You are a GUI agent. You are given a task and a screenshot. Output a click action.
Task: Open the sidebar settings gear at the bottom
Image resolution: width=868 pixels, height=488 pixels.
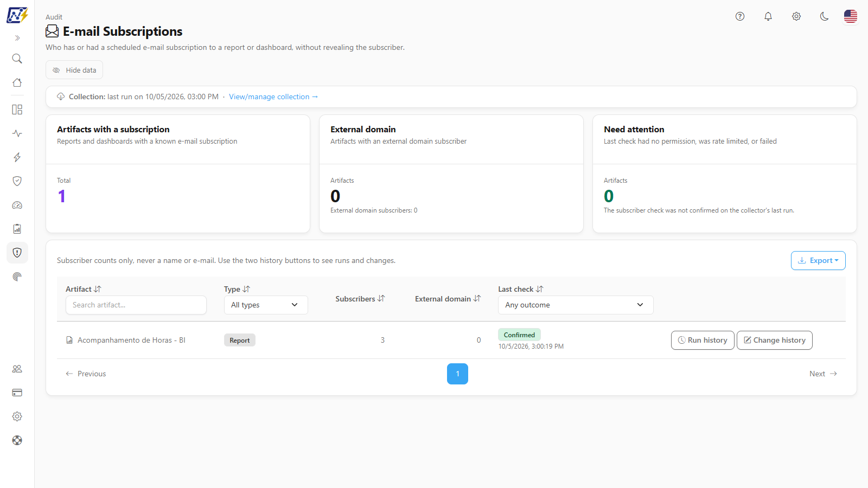17,416
